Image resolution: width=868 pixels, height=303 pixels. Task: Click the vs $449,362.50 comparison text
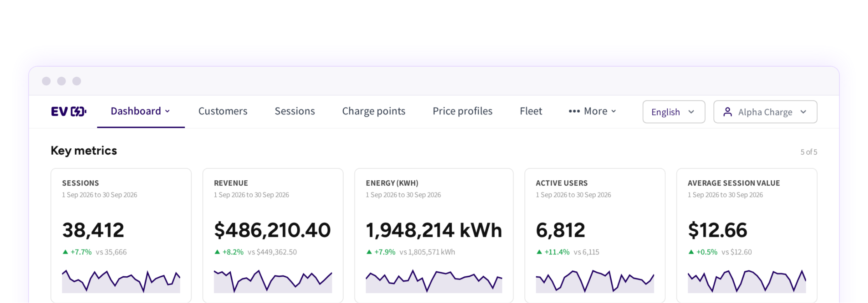[272, 252]
